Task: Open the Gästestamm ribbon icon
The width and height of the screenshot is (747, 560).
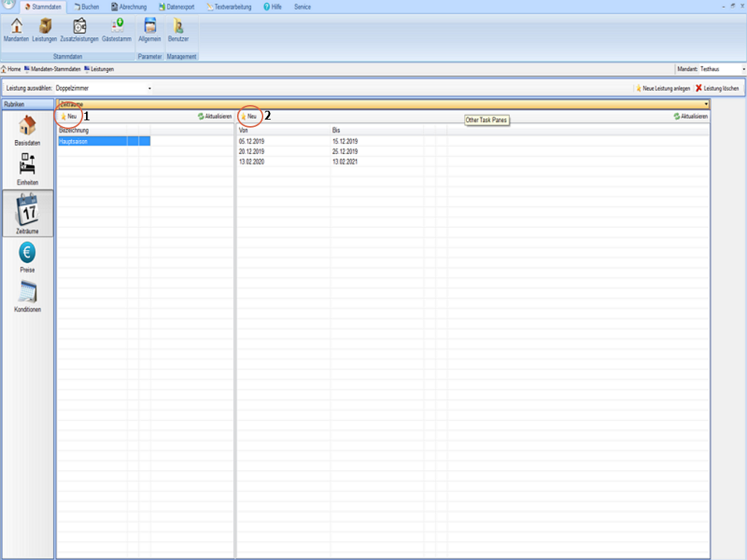Action: 117,29
